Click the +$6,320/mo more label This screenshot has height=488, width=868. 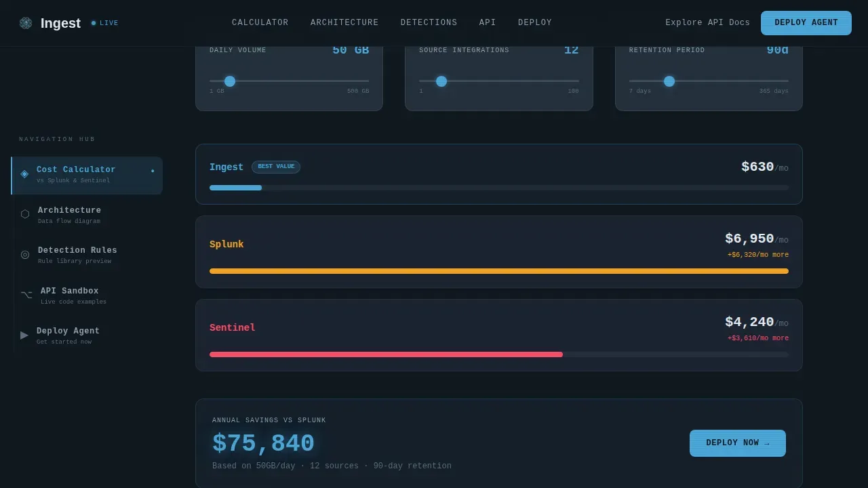[758, 255]
